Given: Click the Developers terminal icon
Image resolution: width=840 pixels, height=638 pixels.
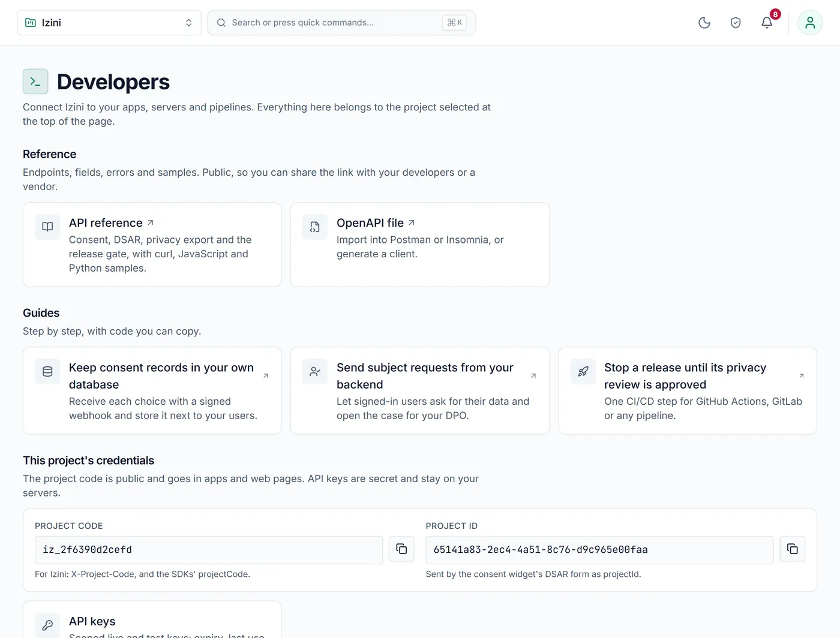Looking at the screenshot, I should [x=35, y=82].
